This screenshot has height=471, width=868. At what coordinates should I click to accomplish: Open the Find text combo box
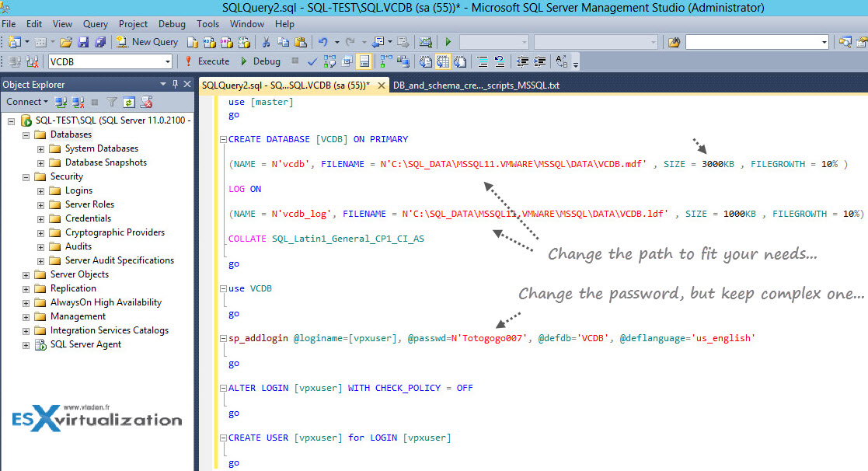click(758, 42)
